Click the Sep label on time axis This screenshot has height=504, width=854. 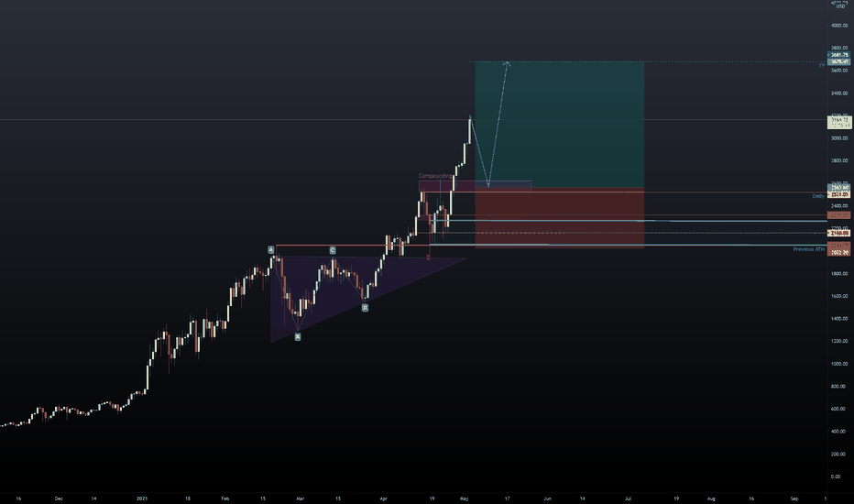click(794, 499)
